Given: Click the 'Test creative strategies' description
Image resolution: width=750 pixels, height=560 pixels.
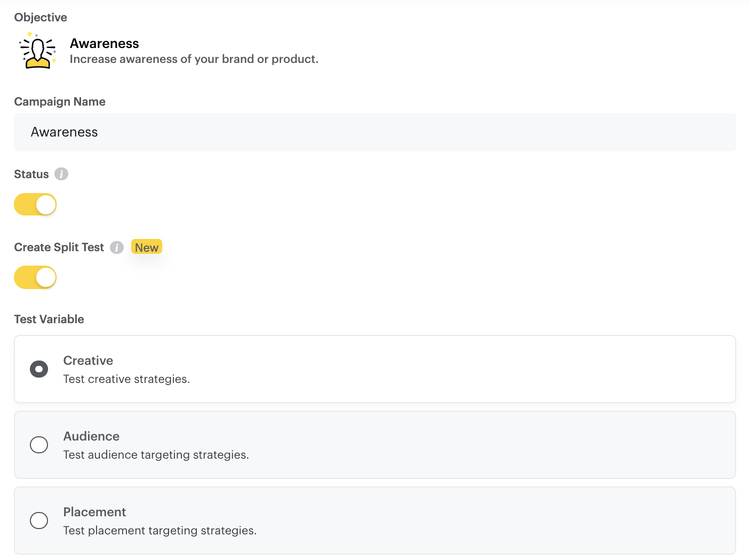Looking at the screenshot, I should click(x=126, y=379).
